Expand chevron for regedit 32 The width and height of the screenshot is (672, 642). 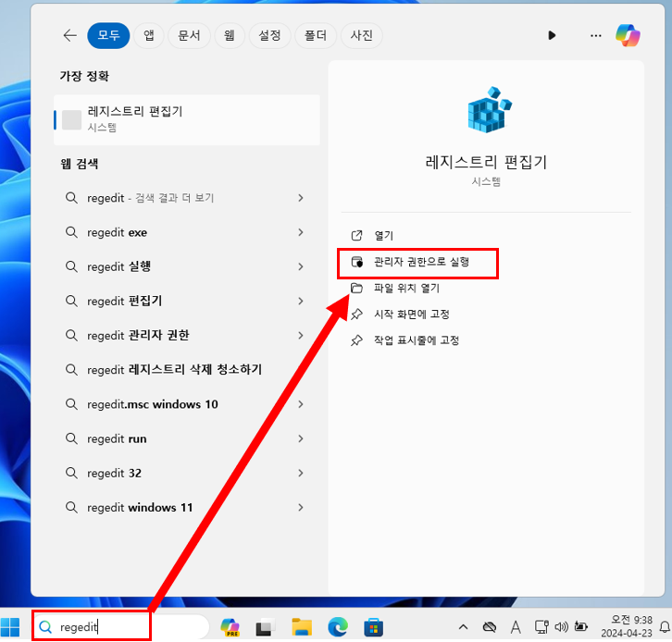click(x=301, y=473)
